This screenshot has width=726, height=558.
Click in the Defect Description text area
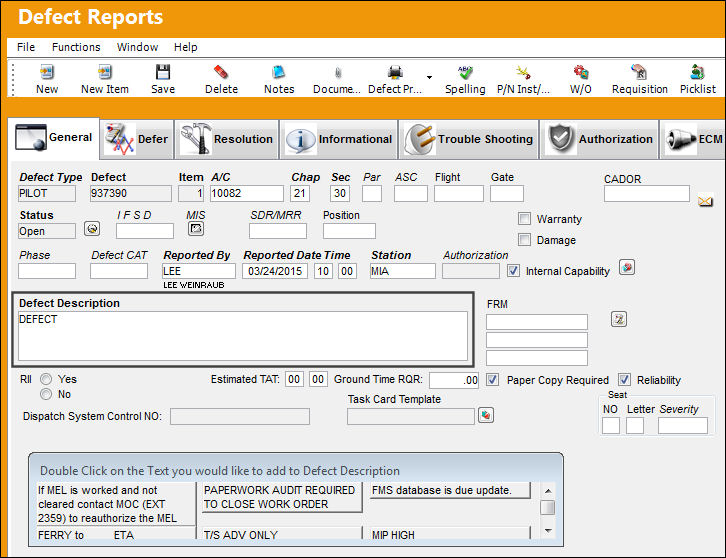(x=243, y=336)
